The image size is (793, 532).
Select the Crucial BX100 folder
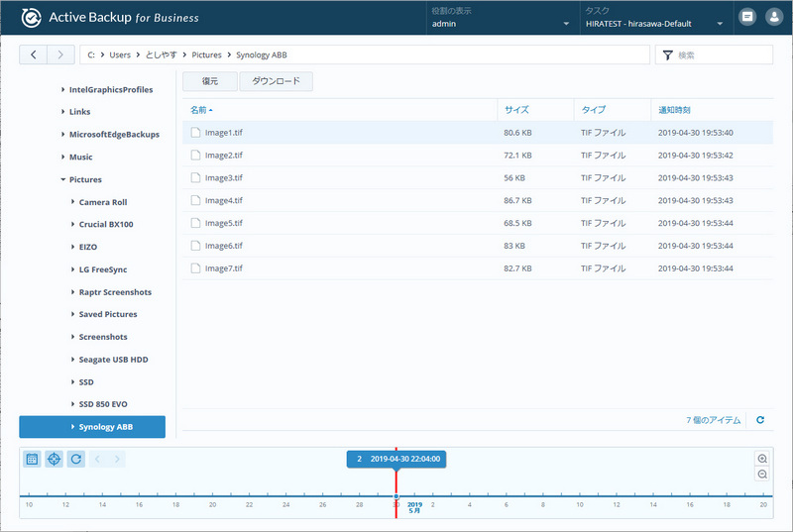106,224
